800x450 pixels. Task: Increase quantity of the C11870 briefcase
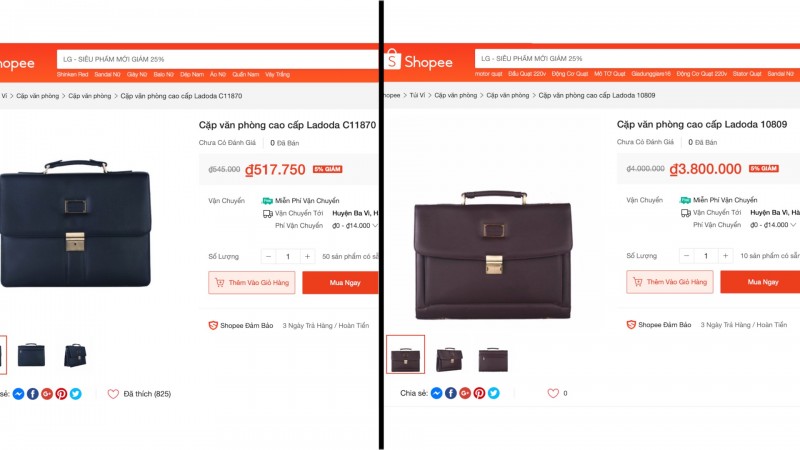click(306, 256)
